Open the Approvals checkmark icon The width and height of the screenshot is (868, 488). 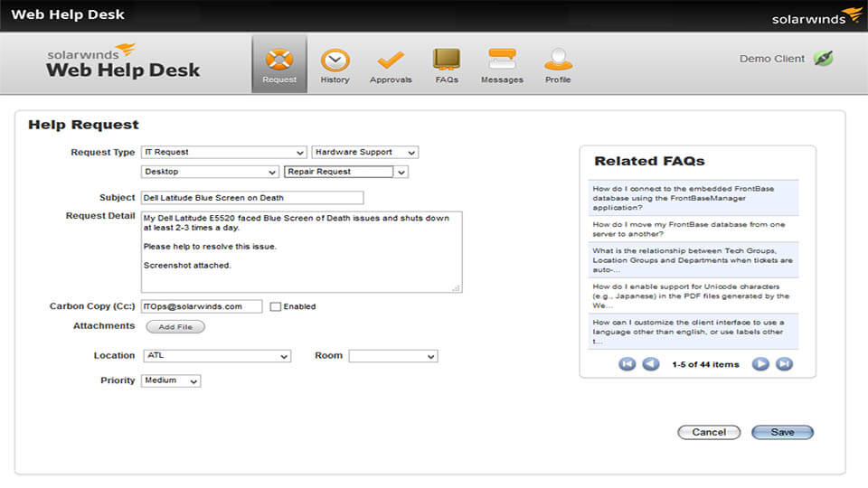tap(391, 60)
